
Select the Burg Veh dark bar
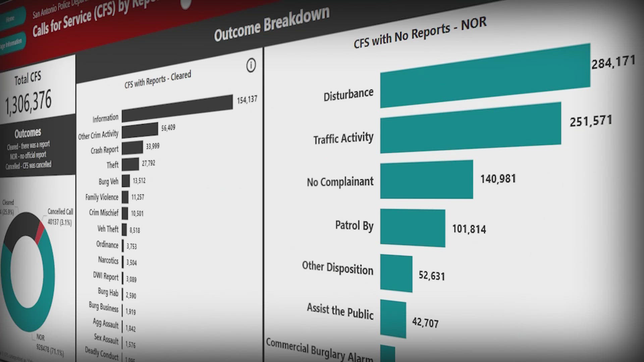[126, 181]
